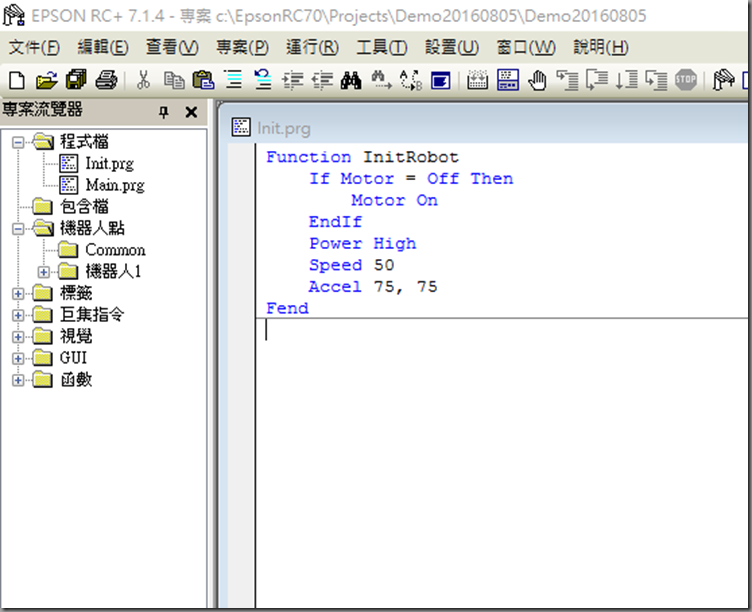The height and width of the screenshot is (612, 752).
Task: Click the STOP sign icon
Action: click(x=686, y=80)
